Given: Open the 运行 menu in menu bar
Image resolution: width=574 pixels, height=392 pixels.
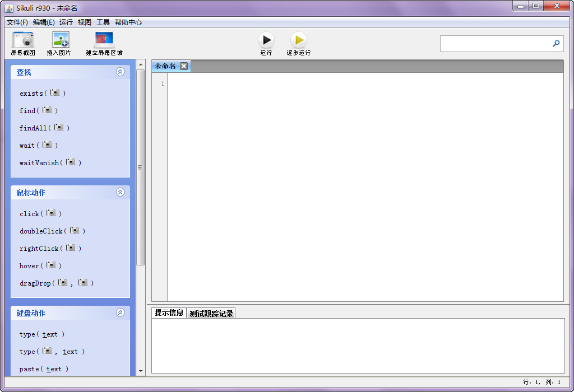Looking at the screenshot, I should click(x=66, y=22).
